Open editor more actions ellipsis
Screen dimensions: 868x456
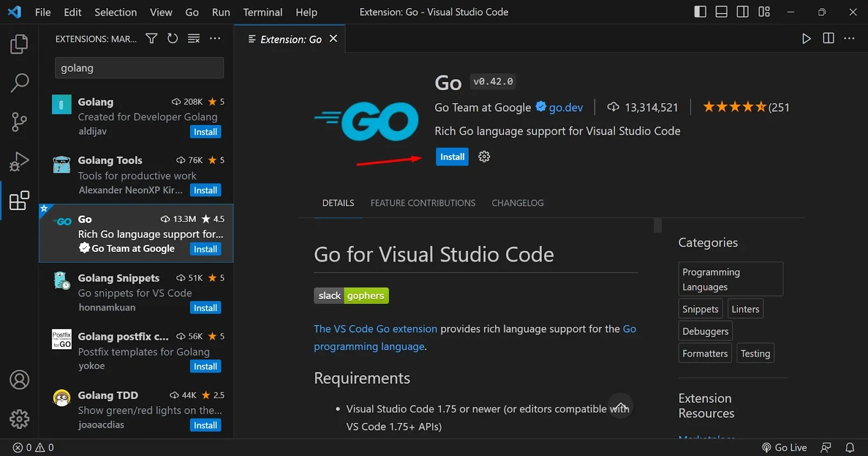pos(850,39)
